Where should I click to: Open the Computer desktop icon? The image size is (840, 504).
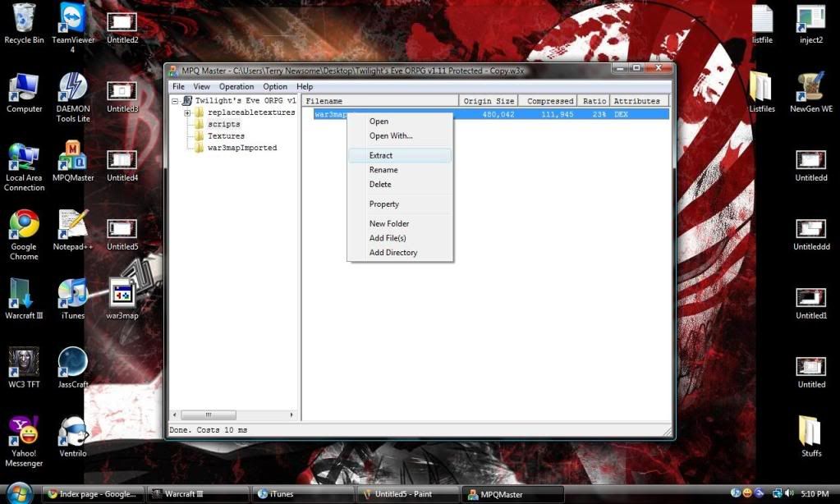click(24, 94)
